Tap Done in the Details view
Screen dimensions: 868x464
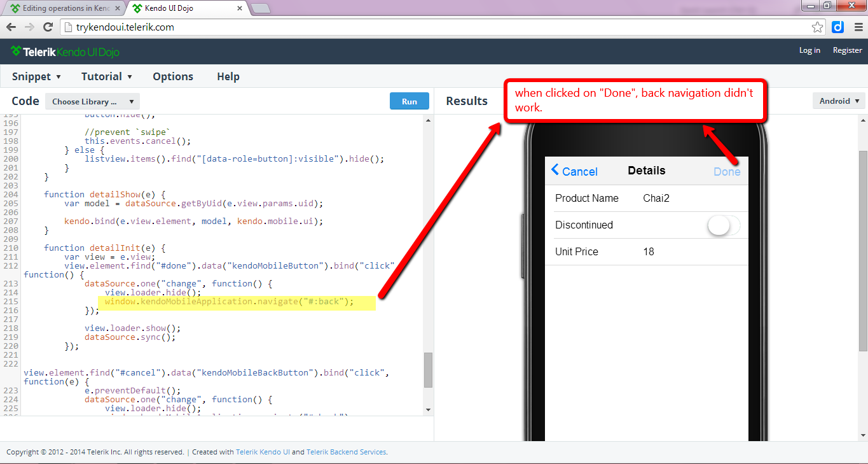[727, 171]
